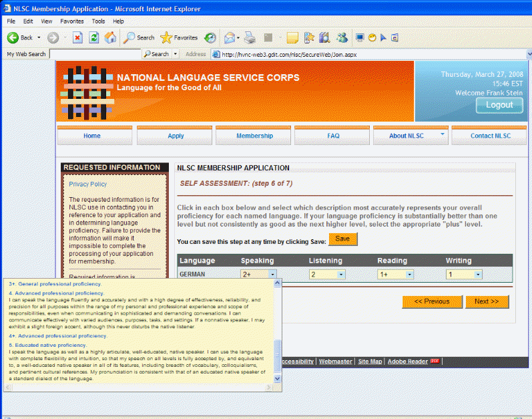Click the Logout button
The image size is (532, 419).
[499, 105]
